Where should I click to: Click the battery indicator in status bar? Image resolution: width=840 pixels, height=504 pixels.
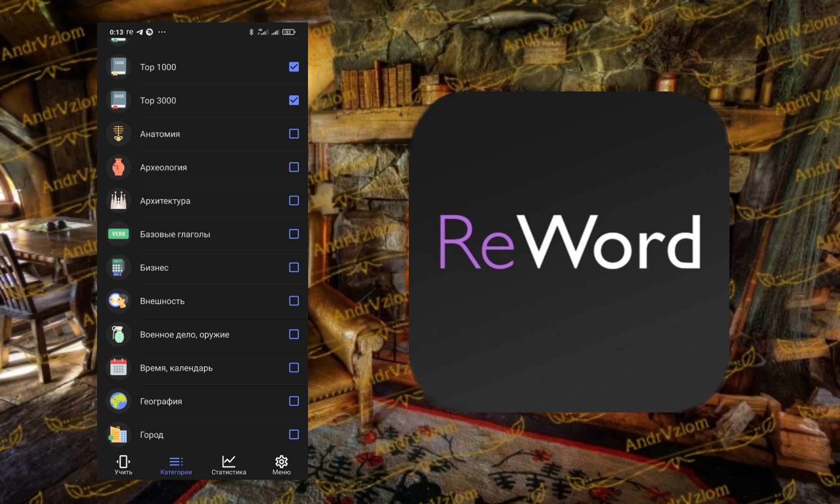pyautogui.click(x=289, y=32)
